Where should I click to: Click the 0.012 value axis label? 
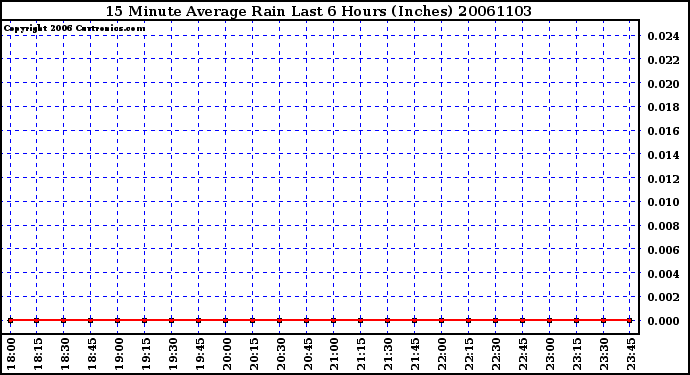click(663, 179)
